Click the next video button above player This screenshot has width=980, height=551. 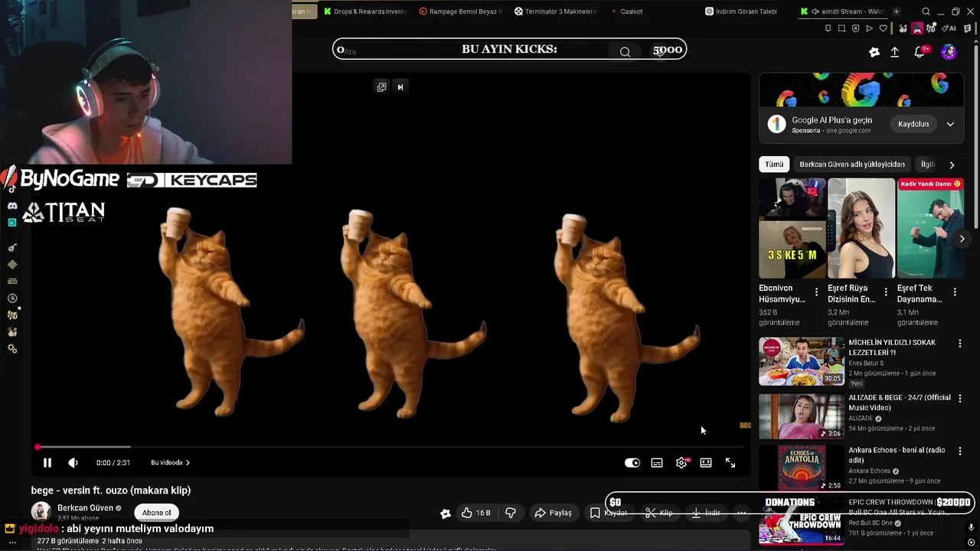[400, 87]
